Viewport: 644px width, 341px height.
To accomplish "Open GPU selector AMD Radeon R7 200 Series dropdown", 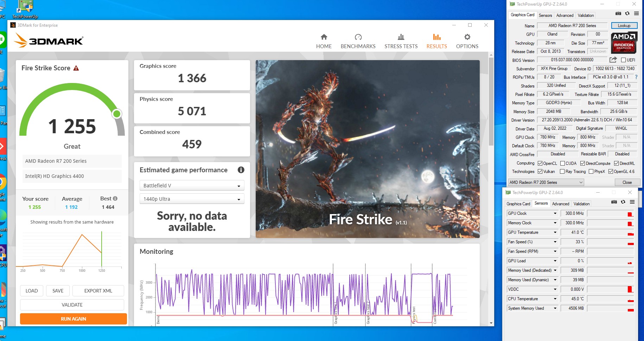I will 546,182.
